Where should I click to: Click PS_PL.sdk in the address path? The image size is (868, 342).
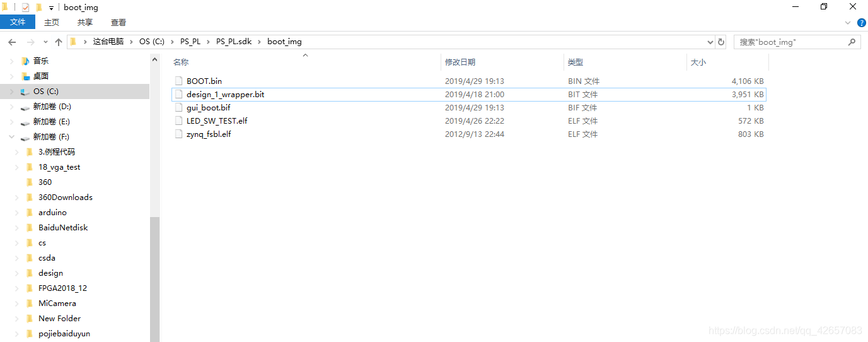(x=233, y=42)
